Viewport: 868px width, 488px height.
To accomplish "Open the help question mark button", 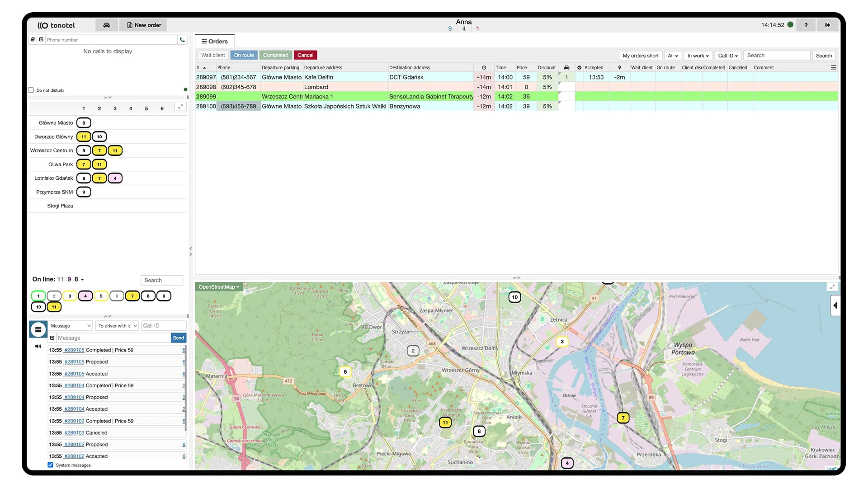I will coord(806,25).
